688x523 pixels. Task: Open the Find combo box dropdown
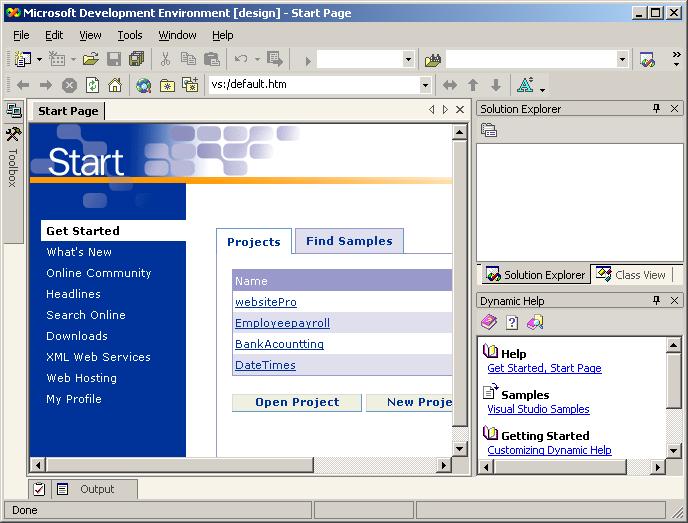[622, 59]
